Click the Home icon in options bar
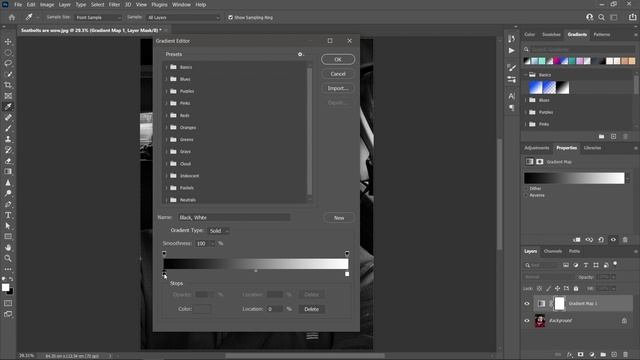 click(12, 18)
